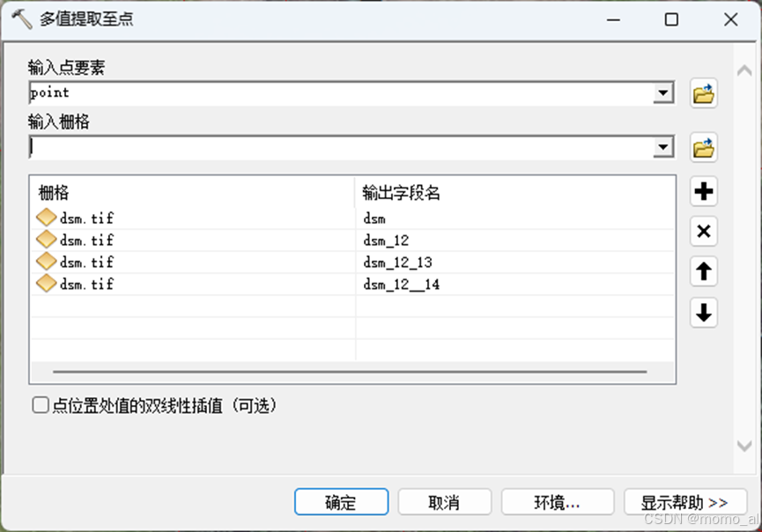
Task: Click the remove raster X icon
Action: click(x=703, y=231)
